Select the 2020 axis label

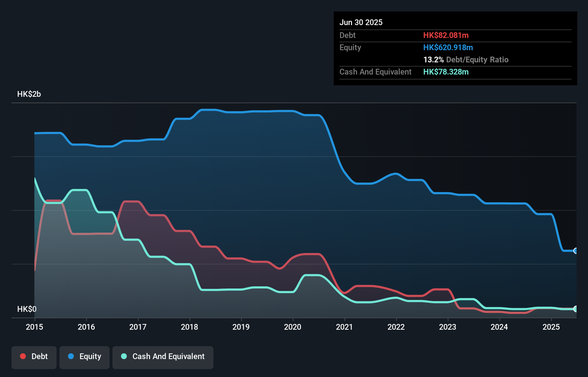(x=293, y=327)
